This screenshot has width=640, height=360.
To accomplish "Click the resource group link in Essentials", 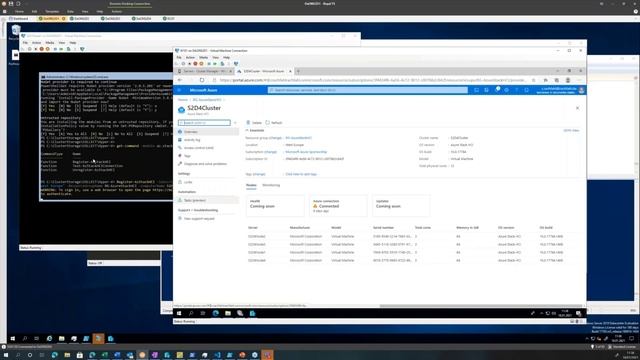I will 298,138.
